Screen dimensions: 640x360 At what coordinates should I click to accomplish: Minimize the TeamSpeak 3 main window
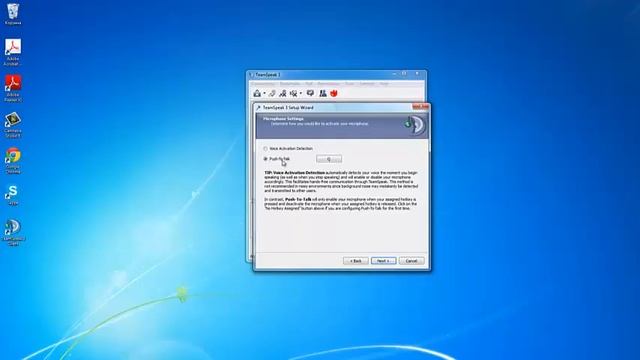[394, 74]
